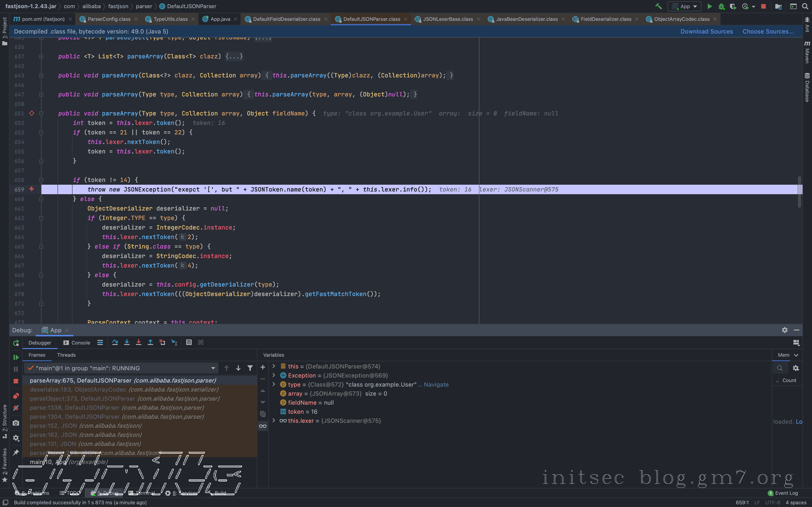Switch to the JSONLexerBase.class editor tab
This screenshot has height=507, width=812.
[448, 19]
